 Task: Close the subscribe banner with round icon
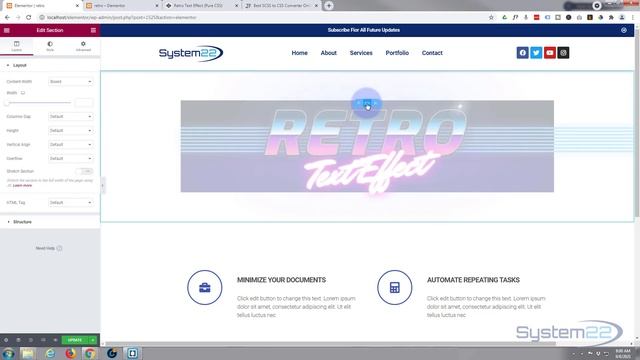pyautogui.click(x=624, y=30)
